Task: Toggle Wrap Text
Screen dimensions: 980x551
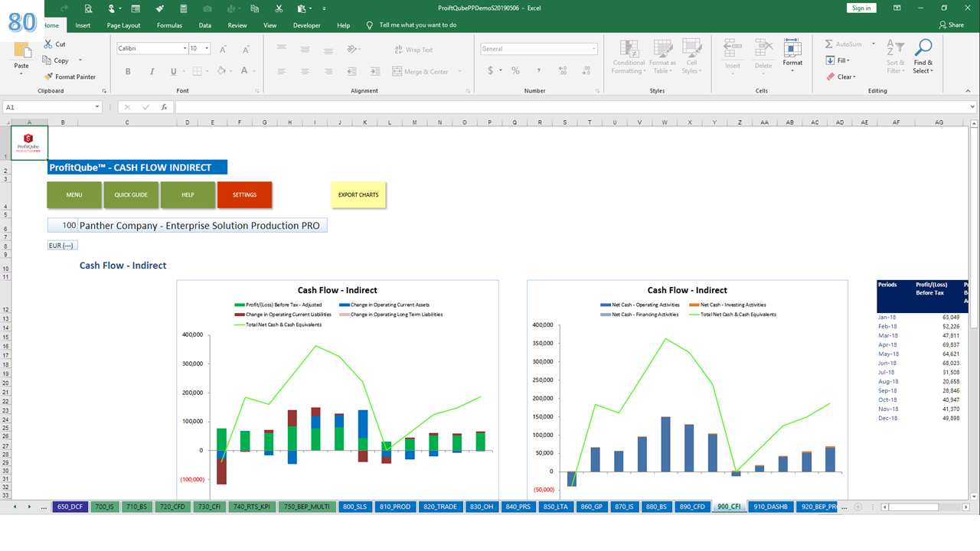Action: (x=413, y=50)
